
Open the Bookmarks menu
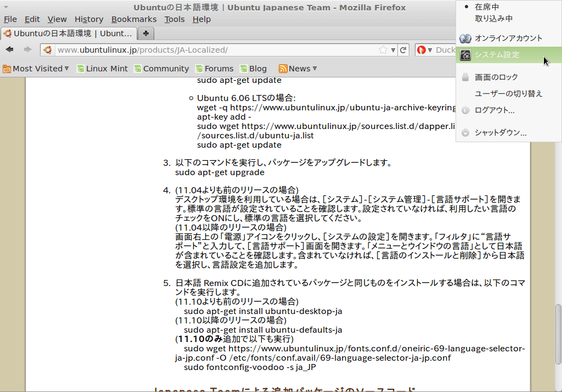(x=134, y=19)
